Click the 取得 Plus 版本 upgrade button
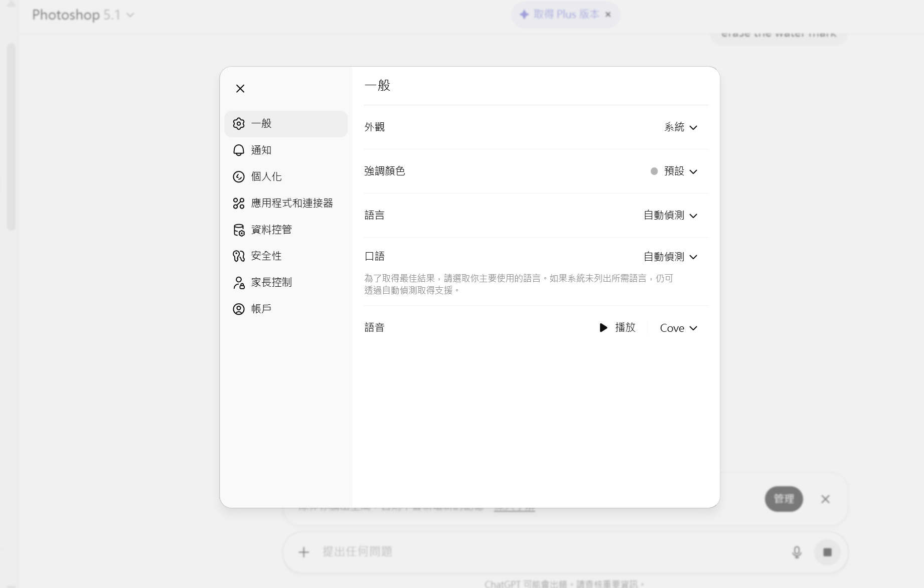 point(560,15)
